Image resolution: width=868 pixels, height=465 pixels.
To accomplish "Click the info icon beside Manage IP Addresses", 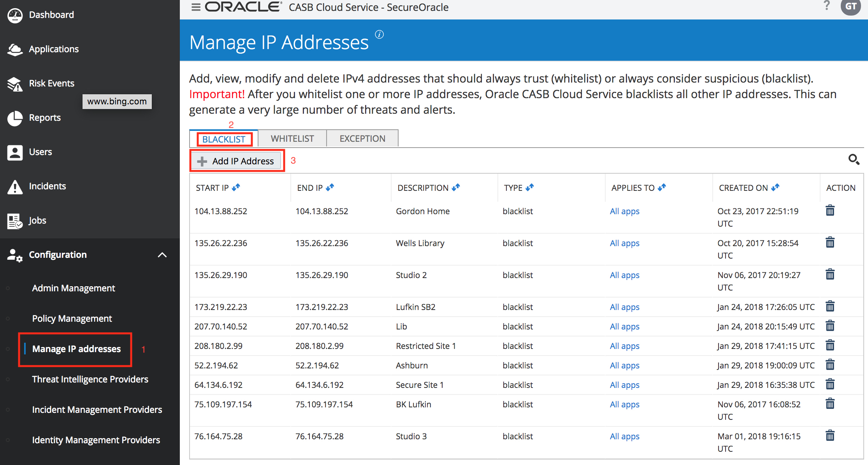I will (379, 35).
